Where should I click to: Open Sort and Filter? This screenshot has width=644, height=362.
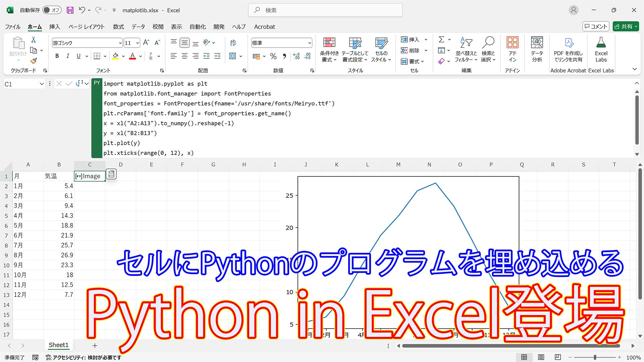click(466, 50)
